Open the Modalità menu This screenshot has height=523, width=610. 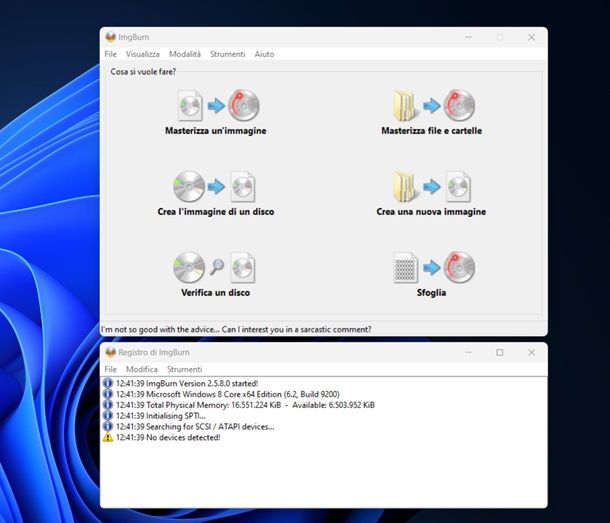pos(185,54)
